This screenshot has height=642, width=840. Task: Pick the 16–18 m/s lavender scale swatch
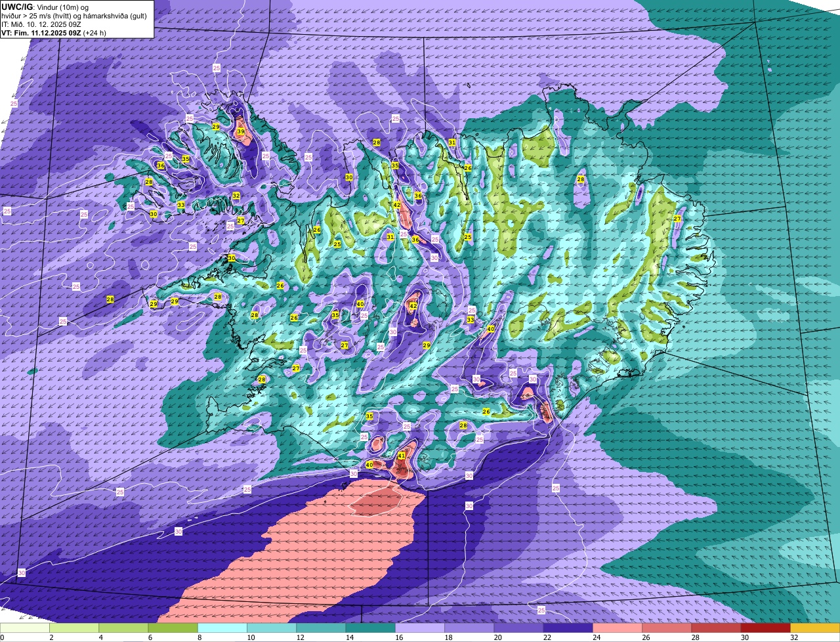point(420,628)
